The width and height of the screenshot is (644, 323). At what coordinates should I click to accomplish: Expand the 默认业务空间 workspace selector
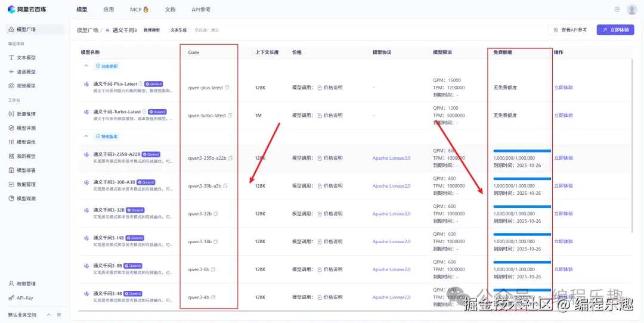48,315
